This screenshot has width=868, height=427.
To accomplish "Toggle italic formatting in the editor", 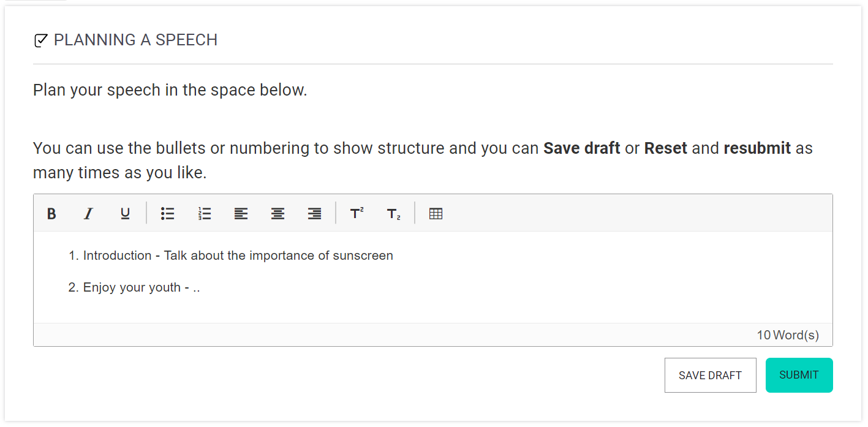I will point(88,213).
